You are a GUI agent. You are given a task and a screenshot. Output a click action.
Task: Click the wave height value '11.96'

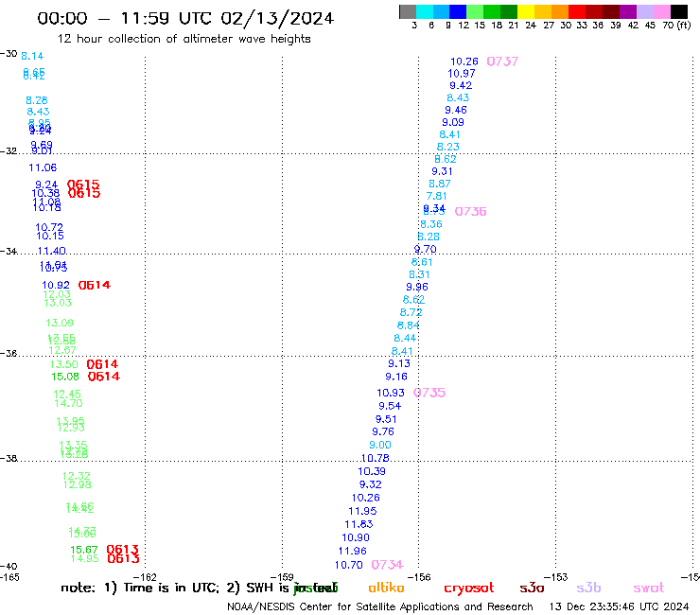click(353, 551)
